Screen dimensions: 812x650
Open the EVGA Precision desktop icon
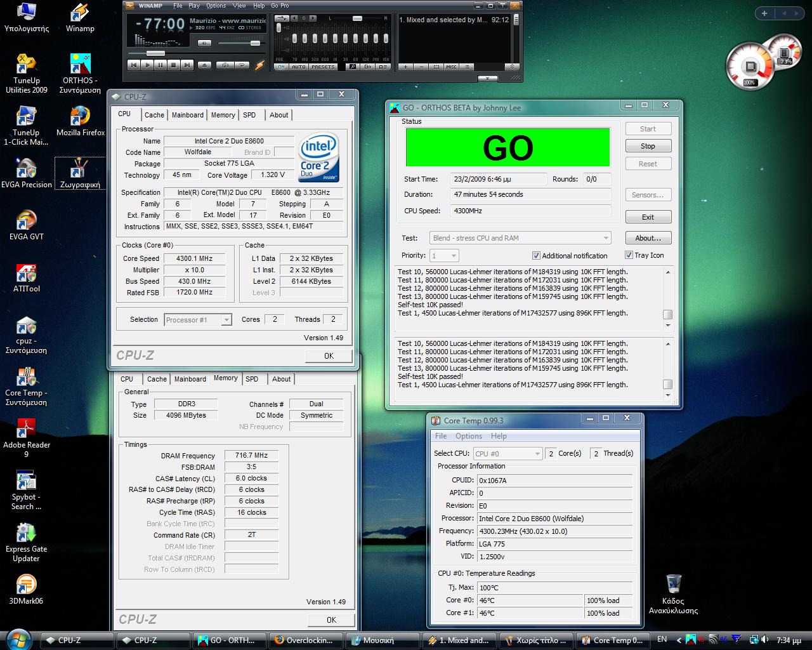coord(27,173)
